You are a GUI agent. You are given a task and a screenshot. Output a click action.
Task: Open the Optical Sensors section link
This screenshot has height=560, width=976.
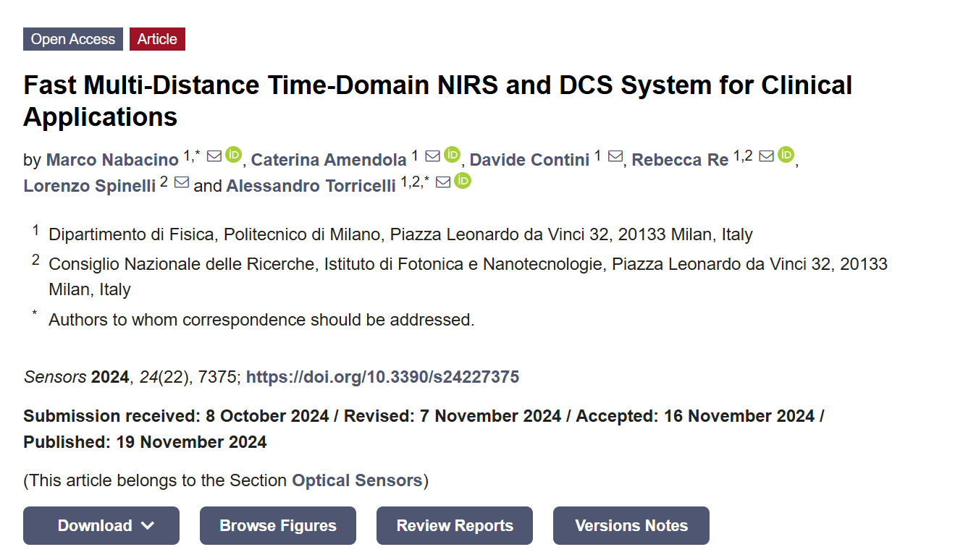tap(357, 480)
